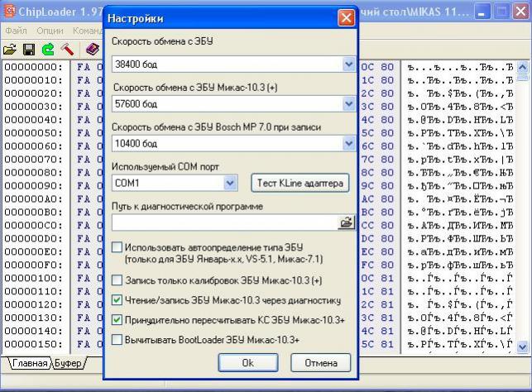Click address row 000000F0:

[x=34, y=265]
